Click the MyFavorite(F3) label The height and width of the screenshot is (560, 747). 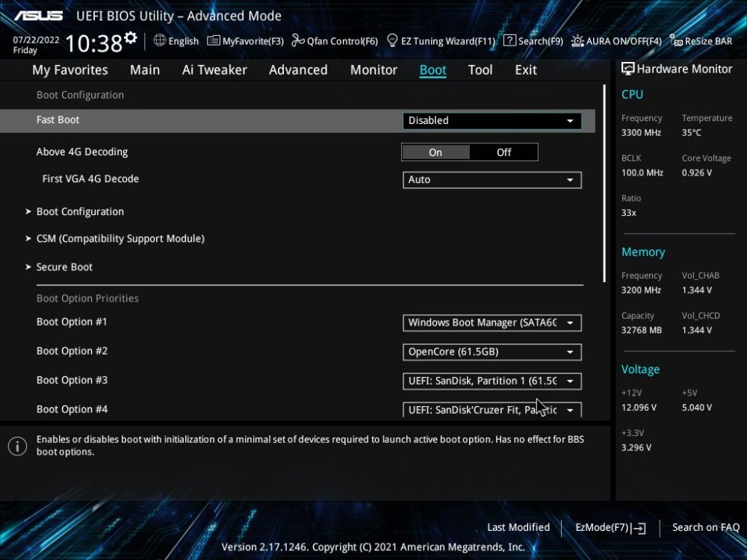click(x=253, y=41)
